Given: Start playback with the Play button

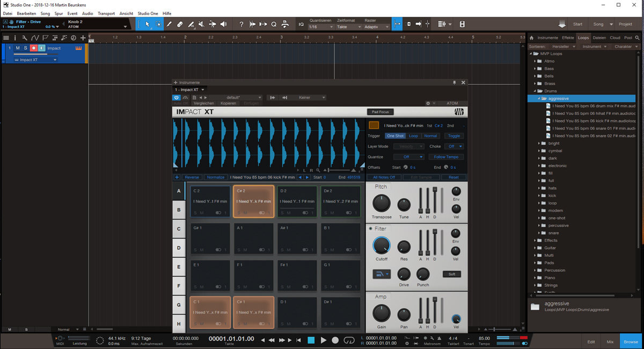Looking at the screenshot, I should tap(324, 340).
